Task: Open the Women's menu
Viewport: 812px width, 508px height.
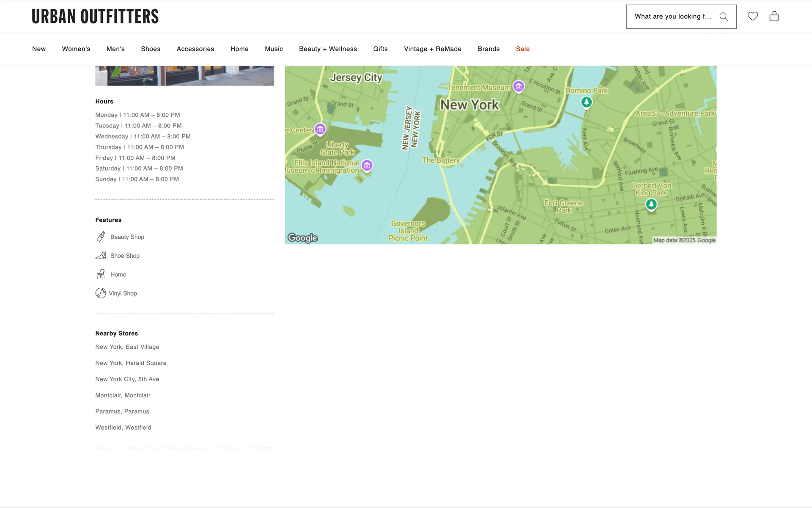Action: [x=76, y=49]
